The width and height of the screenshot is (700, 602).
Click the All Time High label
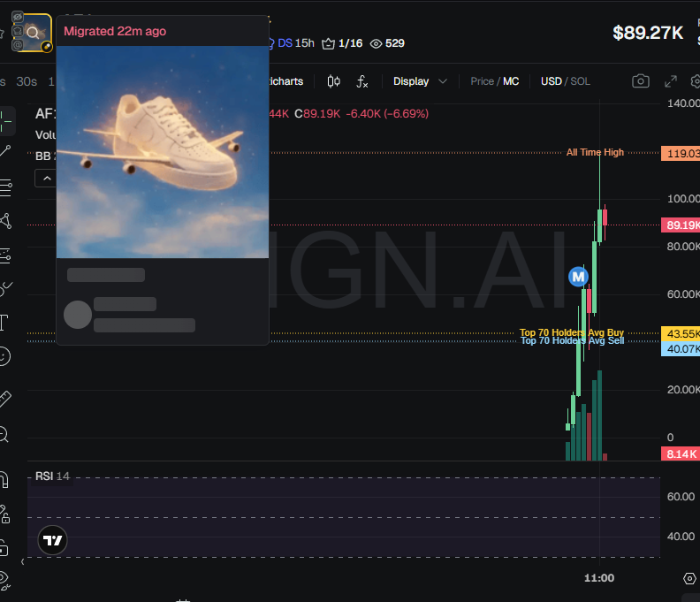click(x=595, y=152)
